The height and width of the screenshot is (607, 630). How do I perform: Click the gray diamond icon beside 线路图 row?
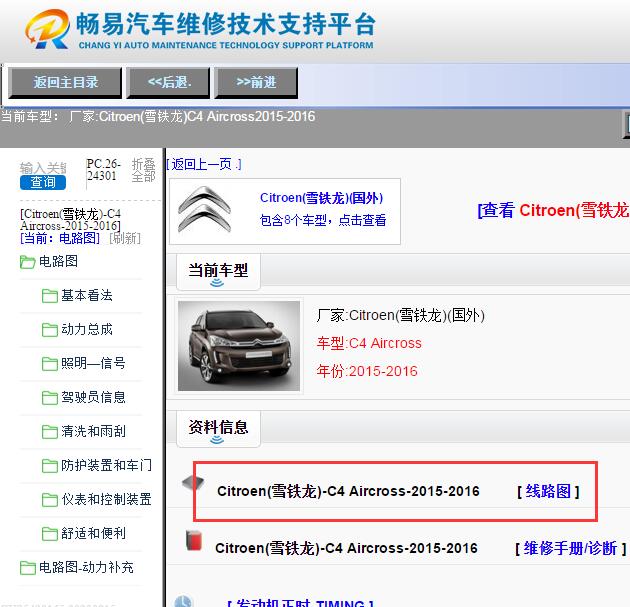point(193,482)
